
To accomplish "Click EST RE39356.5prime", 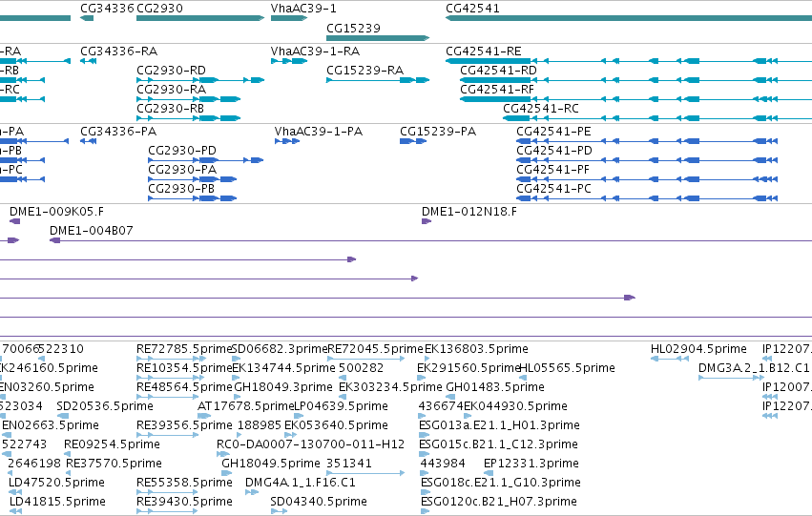I will pos(184,425).
